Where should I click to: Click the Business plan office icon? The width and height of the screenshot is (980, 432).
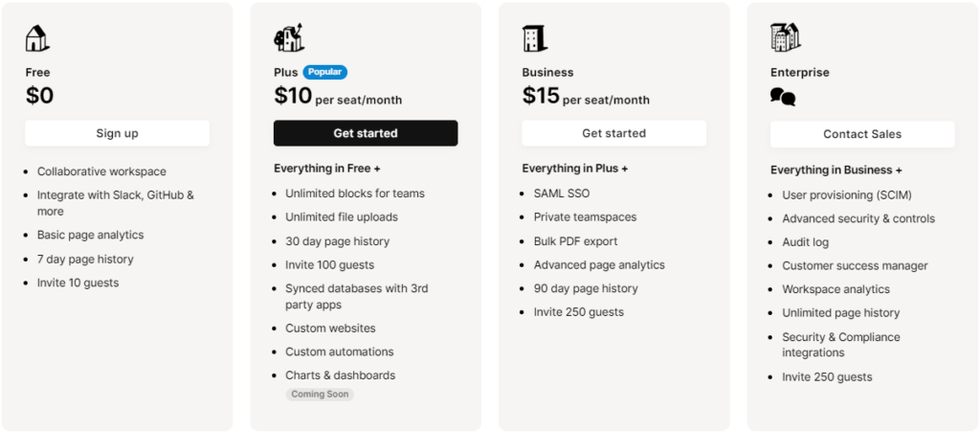point(534,38)
